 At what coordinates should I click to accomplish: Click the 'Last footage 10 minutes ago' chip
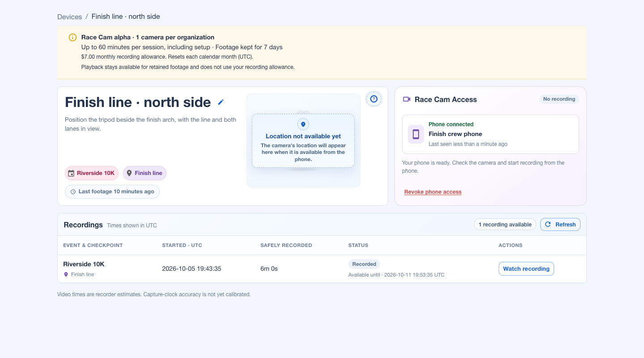(x=112, y=192)
